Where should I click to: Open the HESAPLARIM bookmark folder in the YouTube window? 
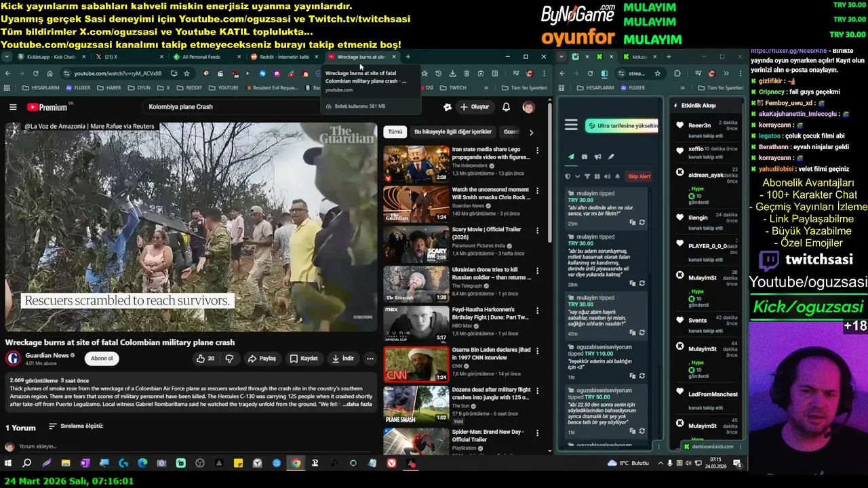(x=41, y=87)
